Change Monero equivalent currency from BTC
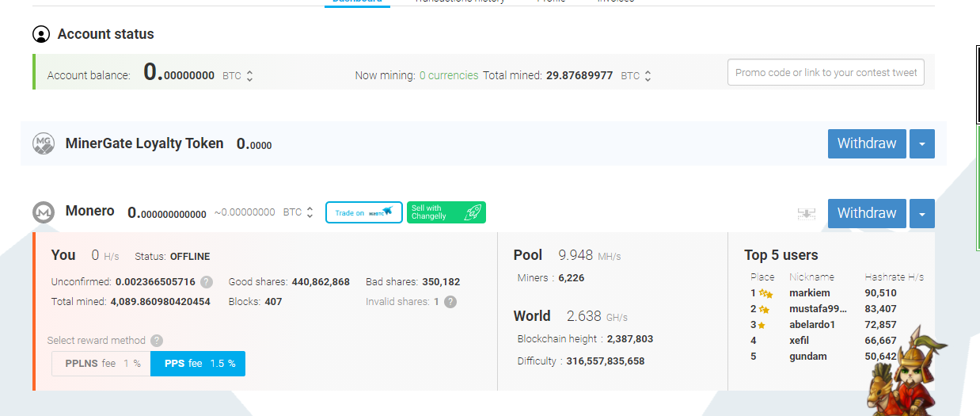 [x=298, y=212]
